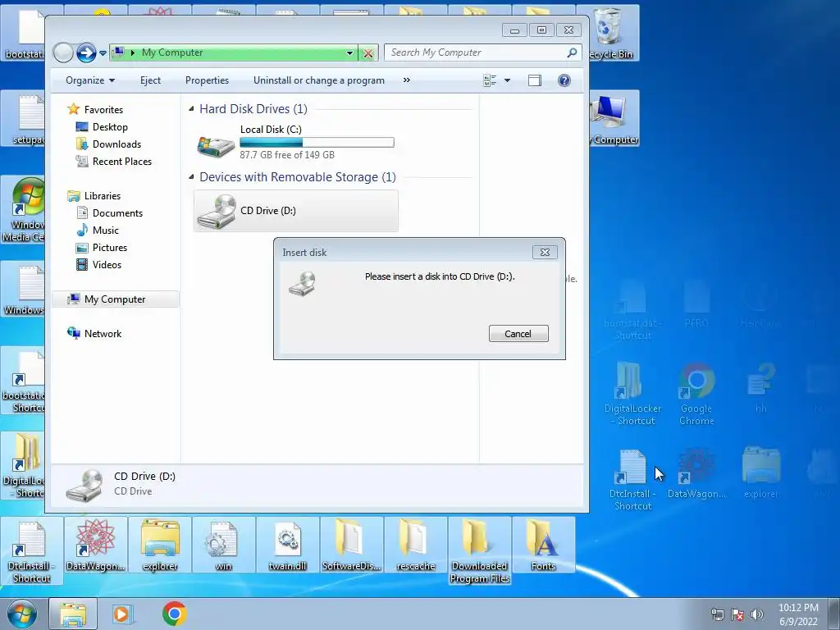Select the Local Disk (C:) drive icon
This screenshot has width=840, height=630.
tap(216, 145)
